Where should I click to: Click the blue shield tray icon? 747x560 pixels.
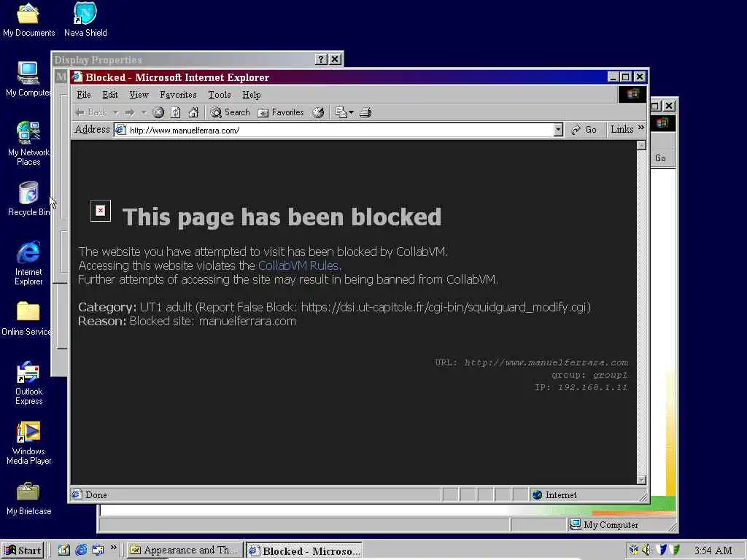click(661, 550)
